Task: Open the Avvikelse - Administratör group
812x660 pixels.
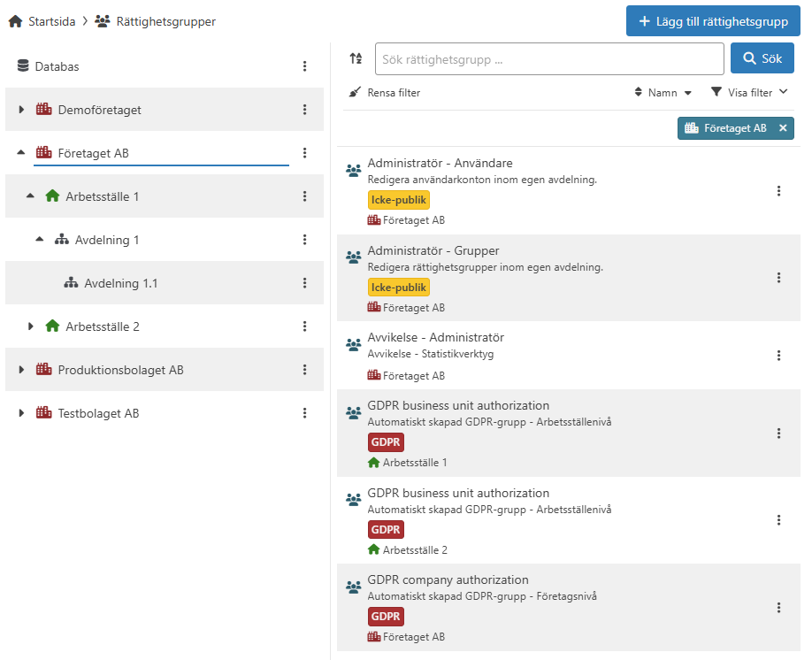Action: [x=435, y=337]
